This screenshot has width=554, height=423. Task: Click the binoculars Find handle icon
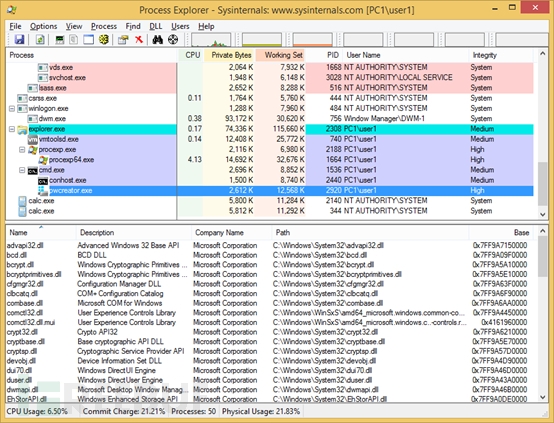click(158, 40)
